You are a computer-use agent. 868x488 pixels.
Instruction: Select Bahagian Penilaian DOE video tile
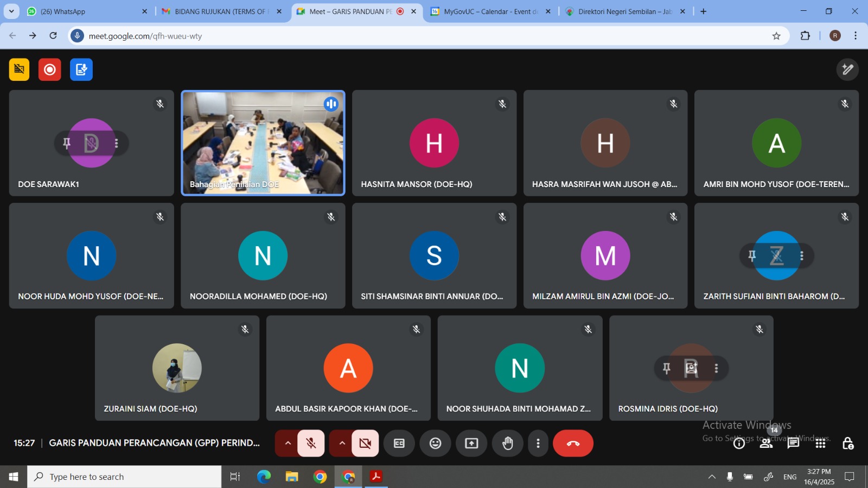coord(263,143)
